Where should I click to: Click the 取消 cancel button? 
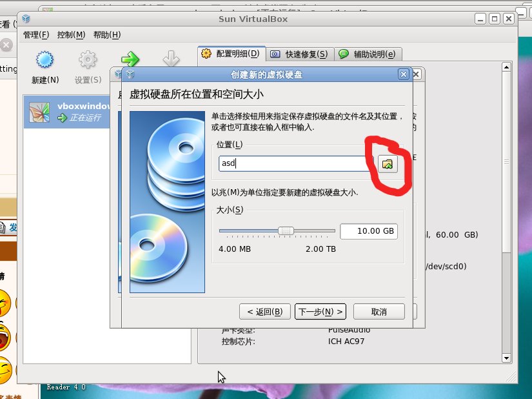(379, 311)
